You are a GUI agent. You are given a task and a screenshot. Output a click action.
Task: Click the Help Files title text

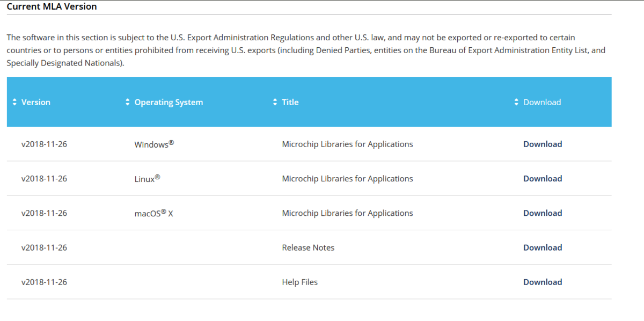299,282
